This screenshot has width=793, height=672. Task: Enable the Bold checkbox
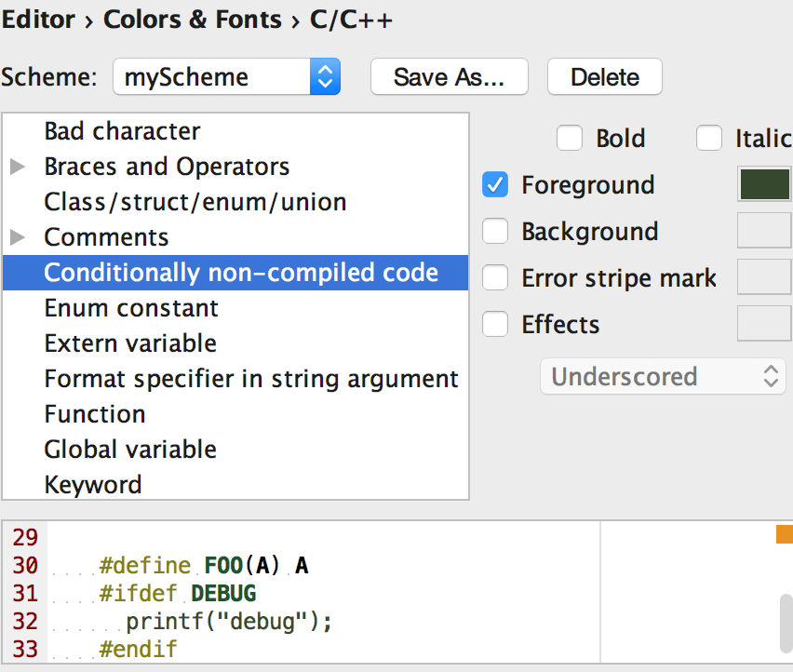pos(570,139)
